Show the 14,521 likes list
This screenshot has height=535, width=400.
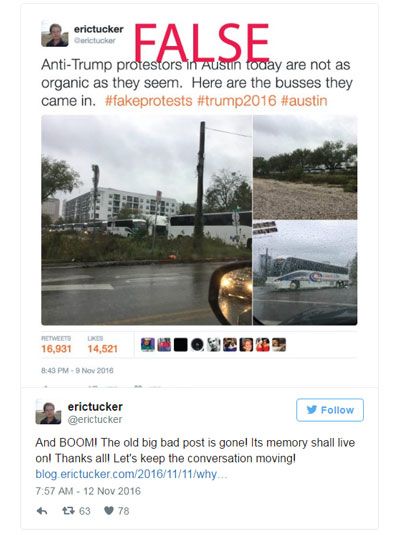point(102,345)
